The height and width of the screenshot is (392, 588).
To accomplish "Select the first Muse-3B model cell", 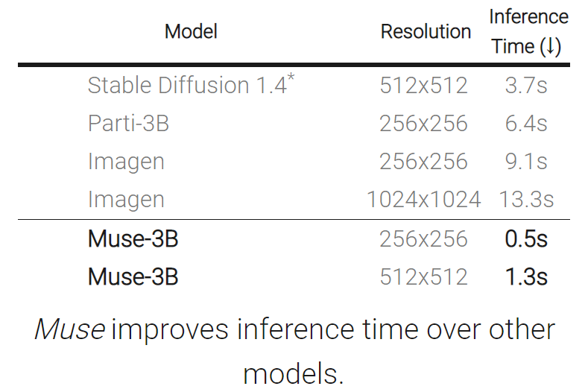I will point(133,238).
